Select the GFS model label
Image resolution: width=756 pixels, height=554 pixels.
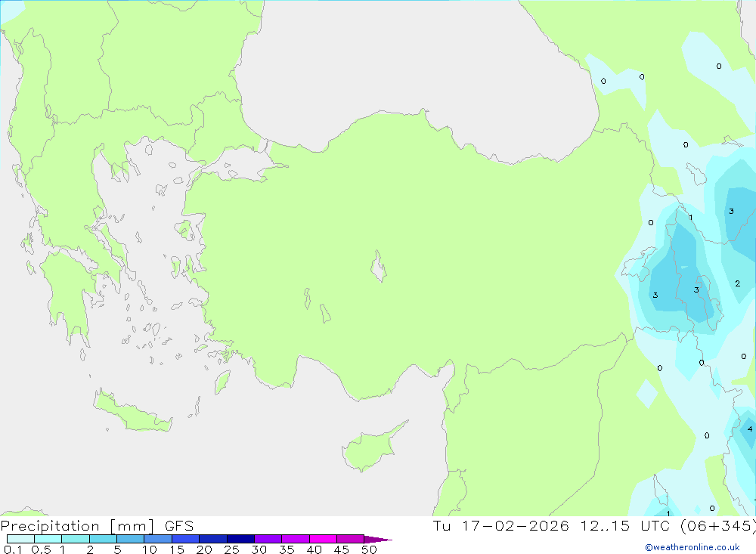click(x=179, y=526)
